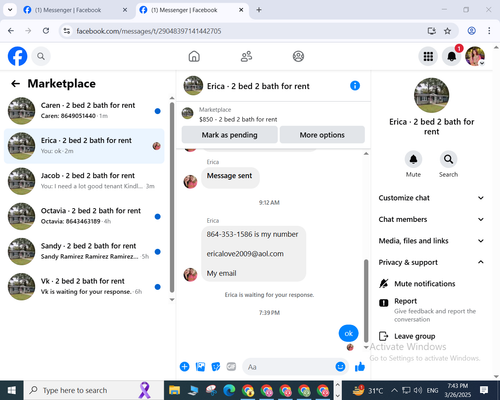Open File Explorer from the taskbar
Screen dimensions: 500x400
pyautogui.click(x=174, y=390)
